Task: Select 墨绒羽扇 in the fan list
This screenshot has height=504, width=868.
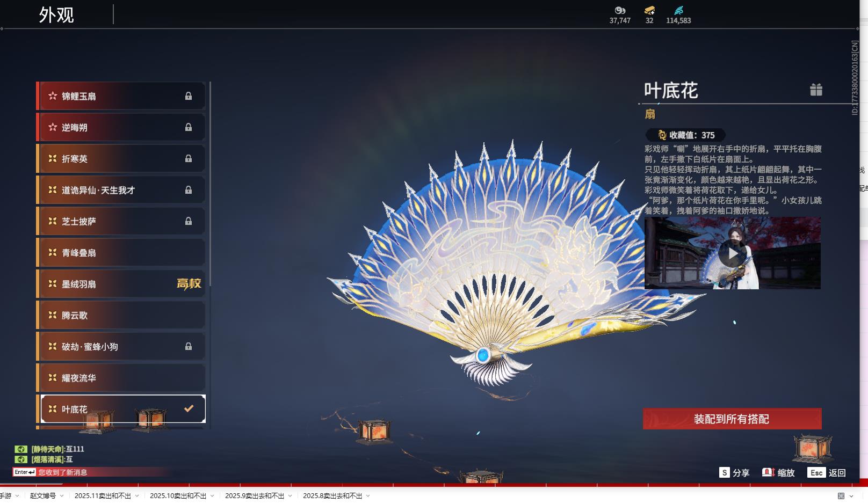Action: (121, 283)
